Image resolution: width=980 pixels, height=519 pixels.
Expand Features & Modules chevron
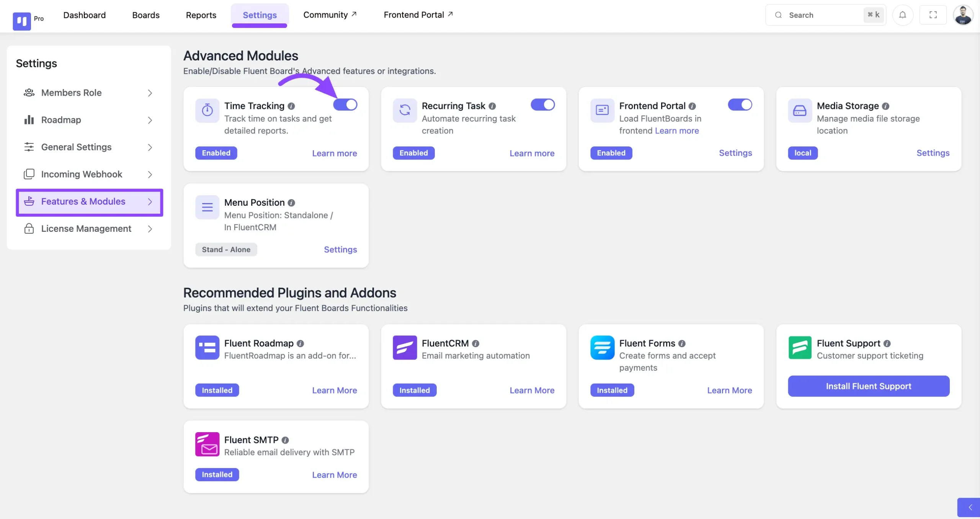pyautogui.click(x=150, y=202)
